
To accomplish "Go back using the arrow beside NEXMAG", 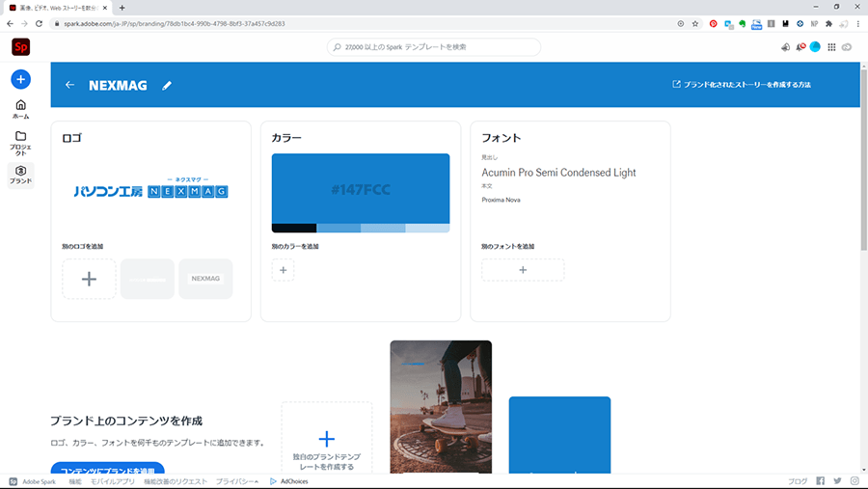I will click(69, 85).
